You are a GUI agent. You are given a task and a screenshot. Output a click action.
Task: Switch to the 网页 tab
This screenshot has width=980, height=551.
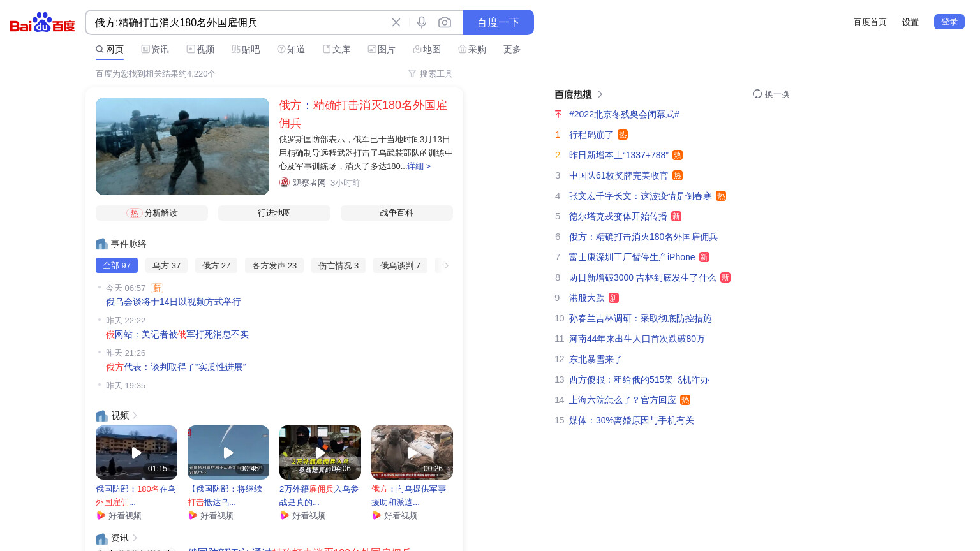pos(110,49)
